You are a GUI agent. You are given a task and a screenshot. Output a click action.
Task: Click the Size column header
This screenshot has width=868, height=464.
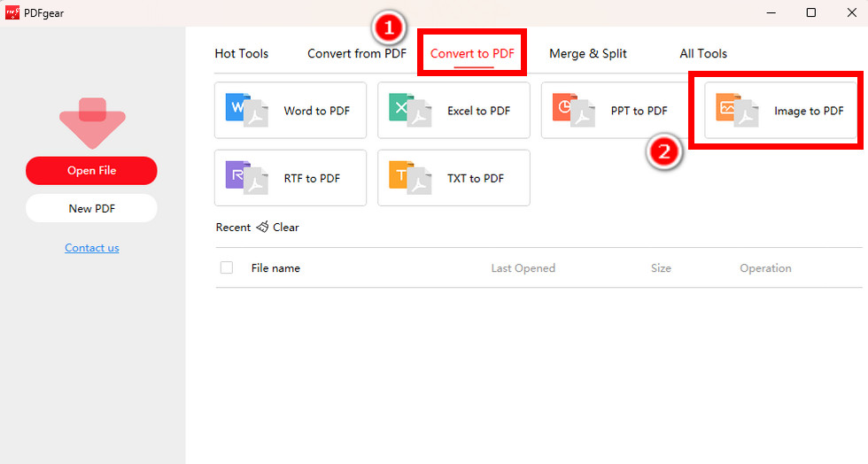661,268
